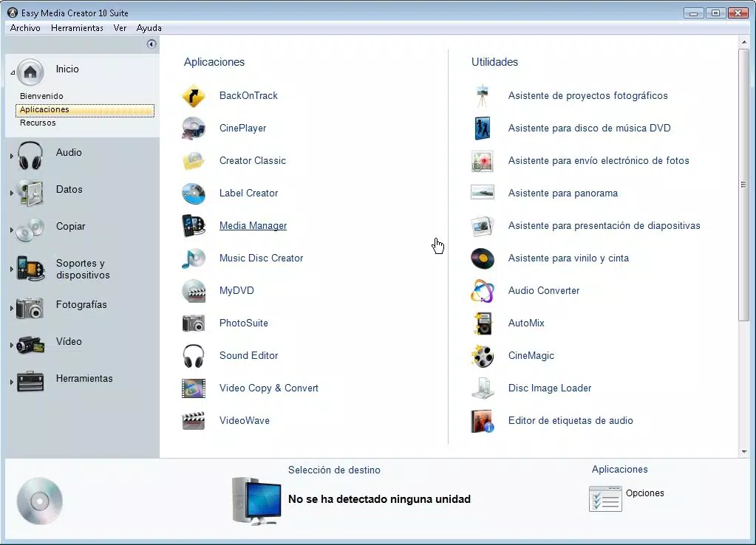Select the Aplicaciones item under Inicio
This screenshot has width=756, height=545.
85,110
